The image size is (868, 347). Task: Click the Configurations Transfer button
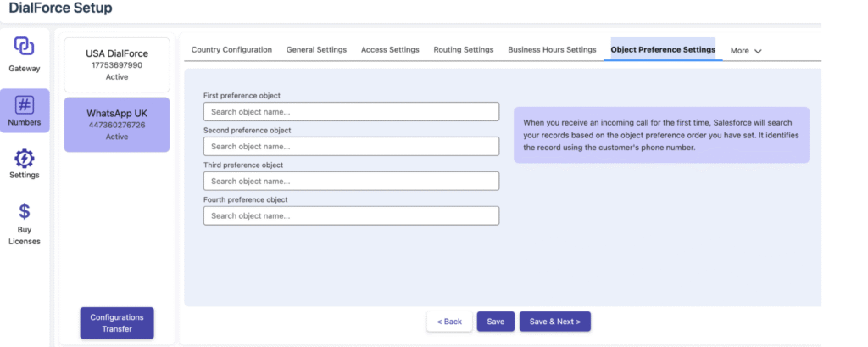click(117, 323)
